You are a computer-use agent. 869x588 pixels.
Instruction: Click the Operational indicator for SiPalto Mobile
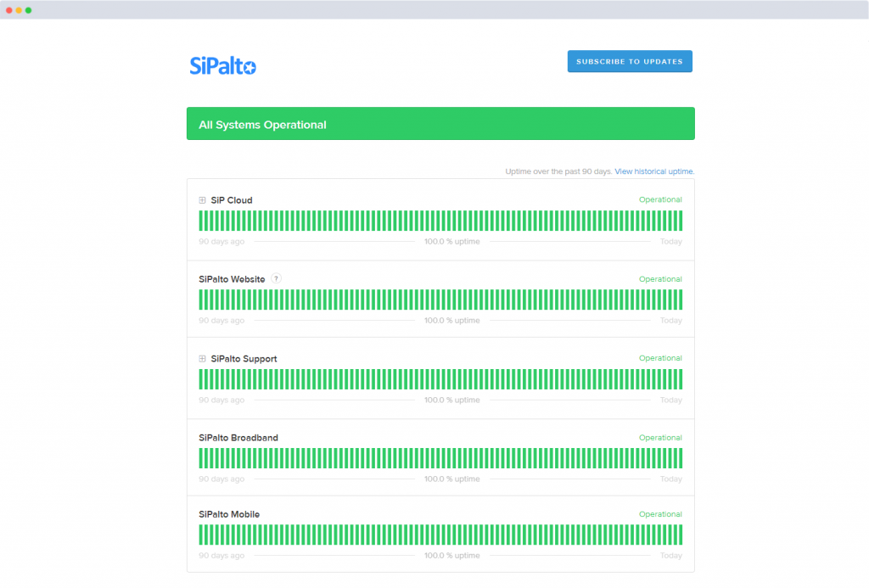(x=660, y=514)
